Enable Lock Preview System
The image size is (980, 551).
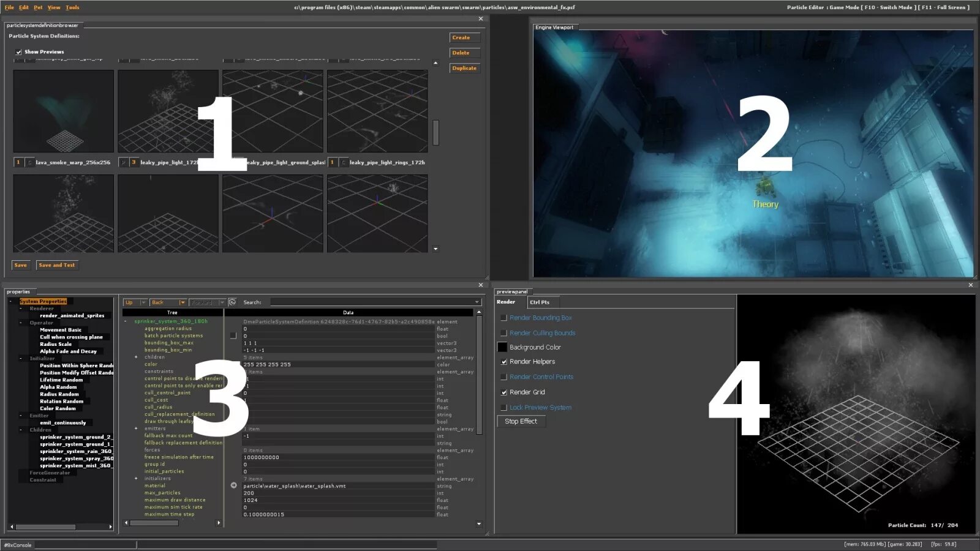[x=503, y=408]
